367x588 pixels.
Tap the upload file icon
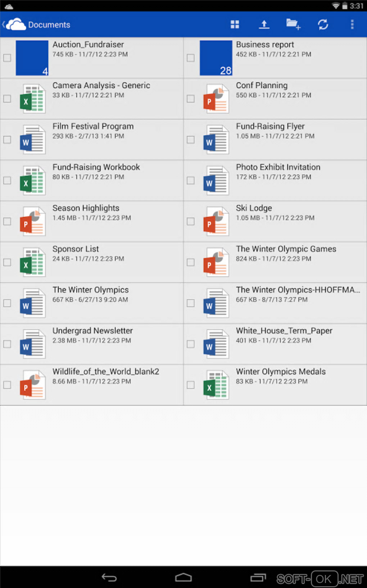pos(264,24)
